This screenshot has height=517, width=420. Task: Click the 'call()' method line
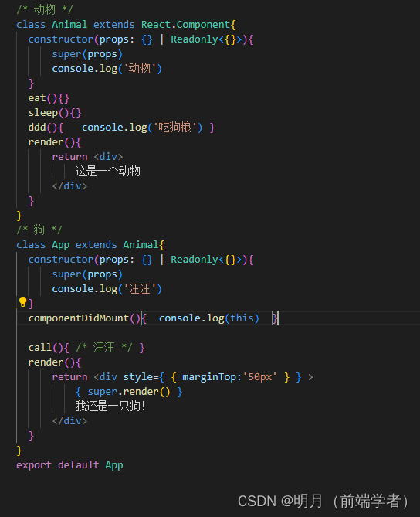(x=86, y=348)
